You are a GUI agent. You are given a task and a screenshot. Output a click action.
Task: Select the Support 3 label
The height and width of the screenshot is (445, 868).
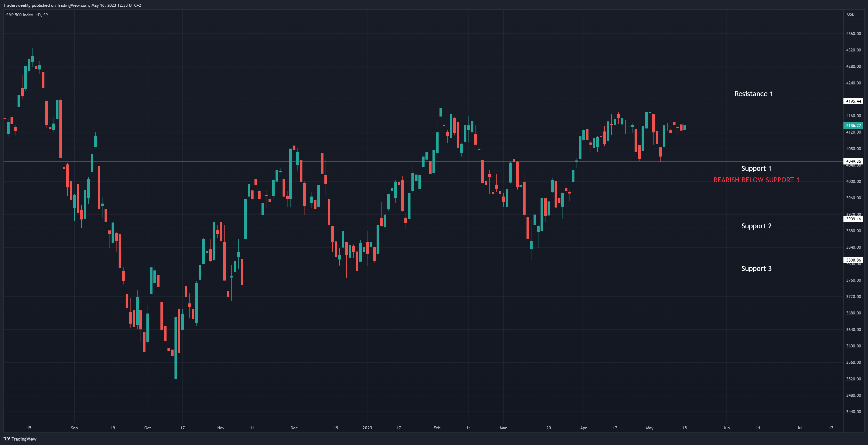coord(756,269)
